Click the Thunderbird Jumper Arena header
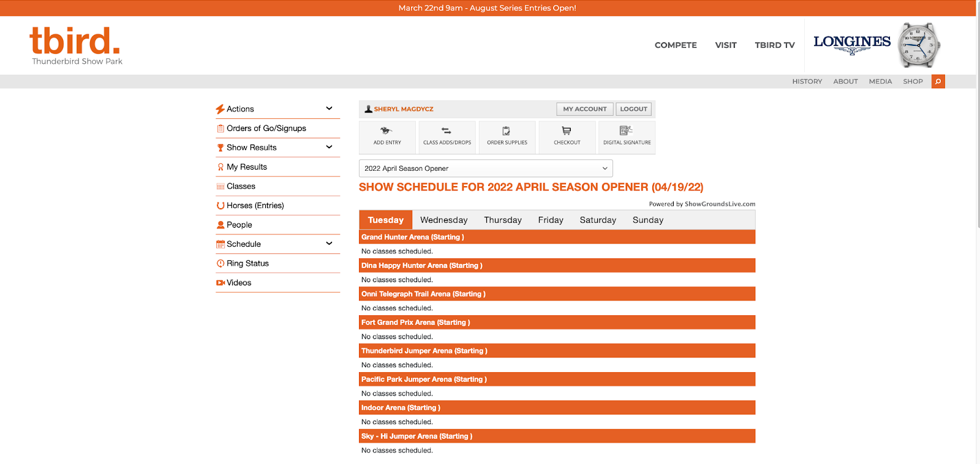This screenshot has width=980, height=464. tap(557, 351)
